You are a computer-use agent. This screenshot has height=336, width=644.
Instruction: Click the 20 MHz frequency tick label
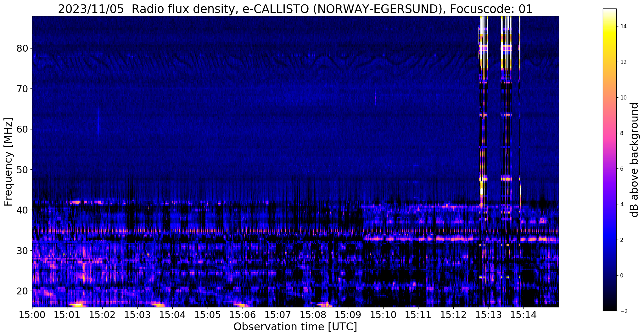coord(23,291)
